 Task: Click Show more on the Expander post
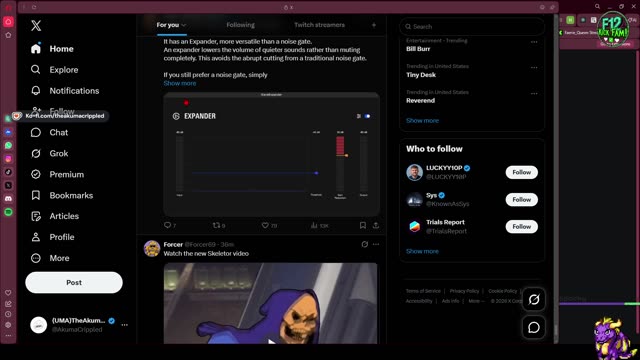tap(180, 83)
